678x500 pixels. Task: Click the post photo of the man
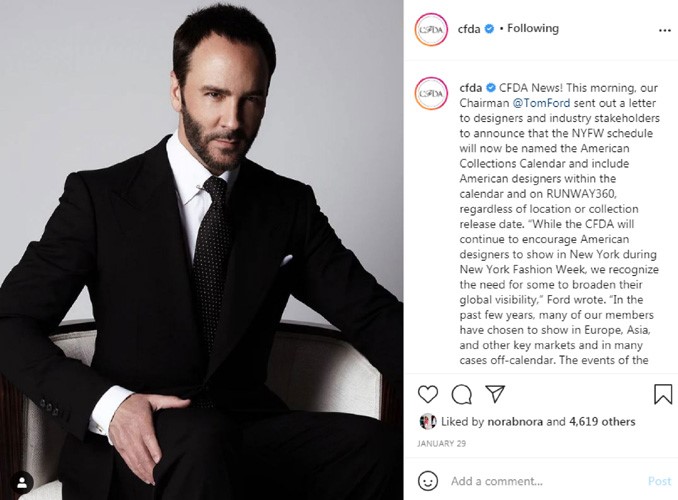(x=201, y=250)
